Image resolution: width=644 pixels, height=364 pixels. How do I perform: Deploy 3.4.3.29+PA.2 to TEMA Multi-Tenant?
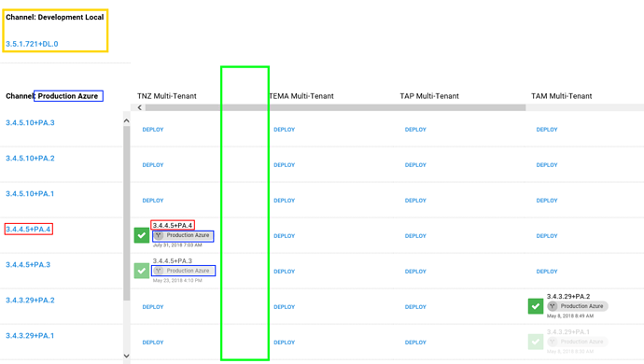click(x=285, y=307)
